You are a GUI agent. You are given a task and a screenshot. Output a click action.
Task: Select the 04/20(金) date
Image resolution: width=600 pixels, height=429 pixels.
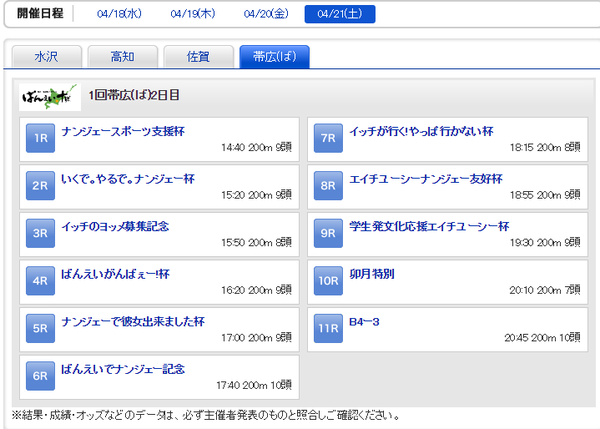click(x=266, y=14)
